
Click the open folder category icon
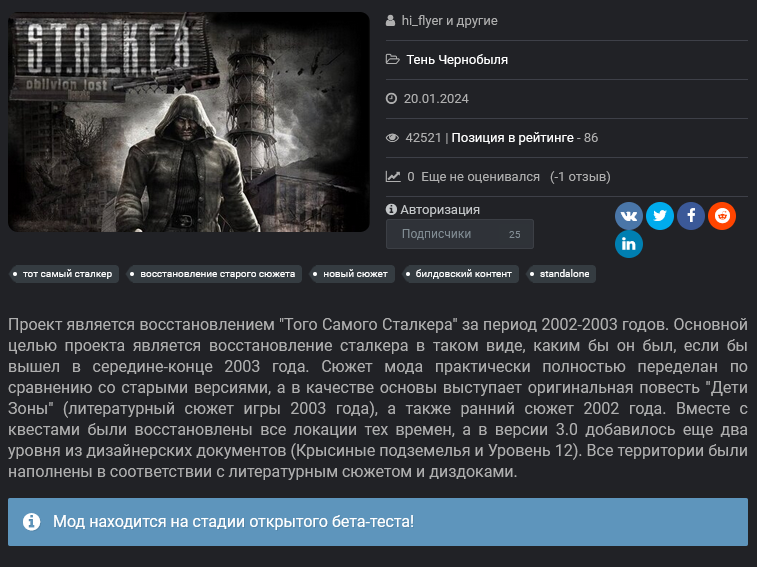coord(393,59)
